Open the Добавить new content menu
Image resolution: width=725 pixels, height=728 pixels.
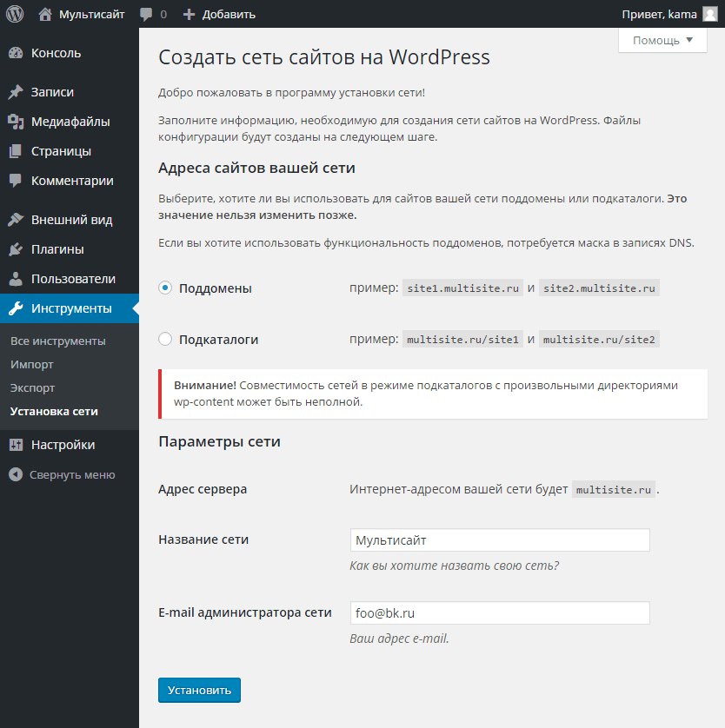point(219,15)
